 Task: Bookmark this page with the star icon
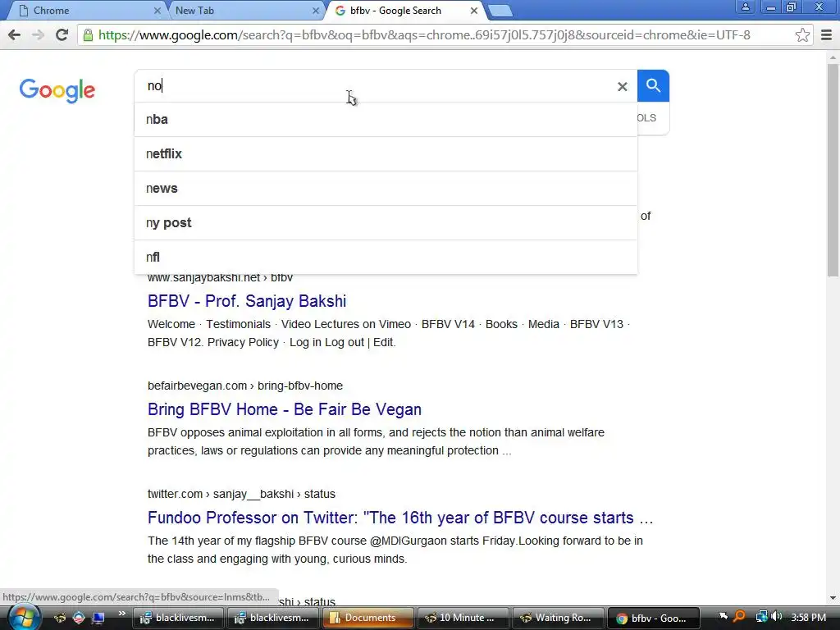802,35
